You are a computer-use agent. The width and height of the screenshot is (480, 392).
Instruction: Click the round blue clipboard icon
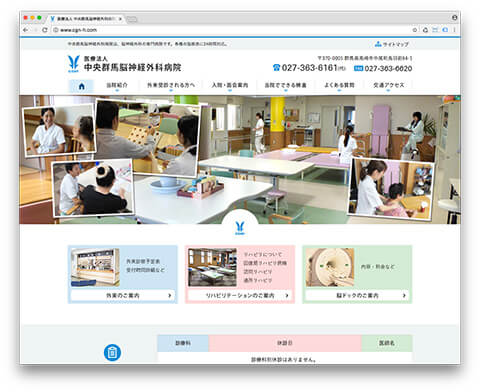pyautogui.click(x=112, y=352)
